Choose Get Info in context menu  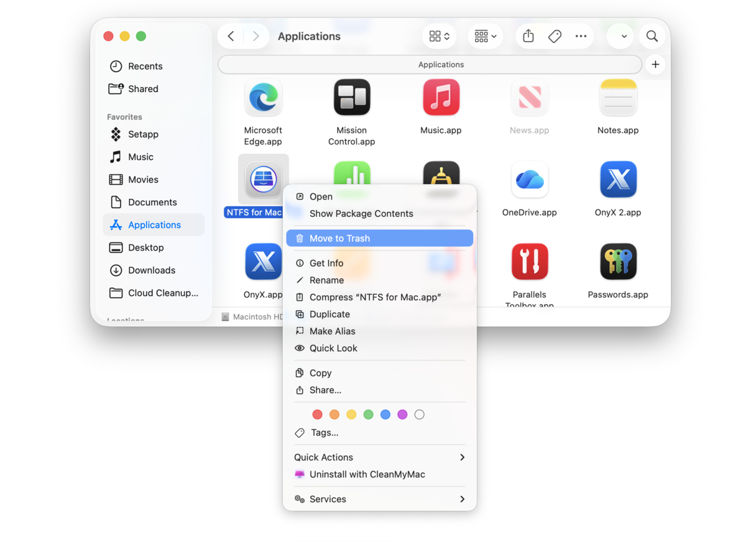click(x=380, y=264)
